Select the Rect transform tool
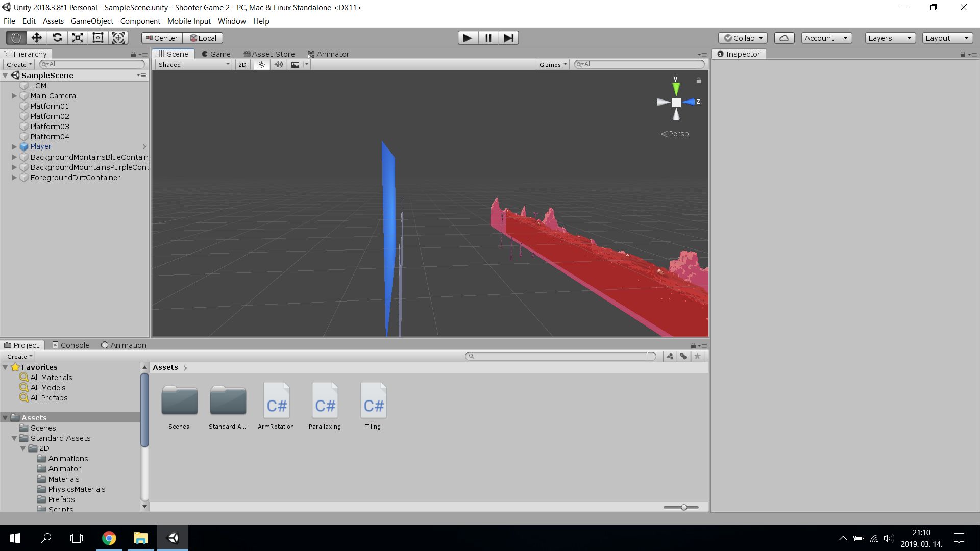This screenshot has height=551, width=980. [x=98, y=38]
